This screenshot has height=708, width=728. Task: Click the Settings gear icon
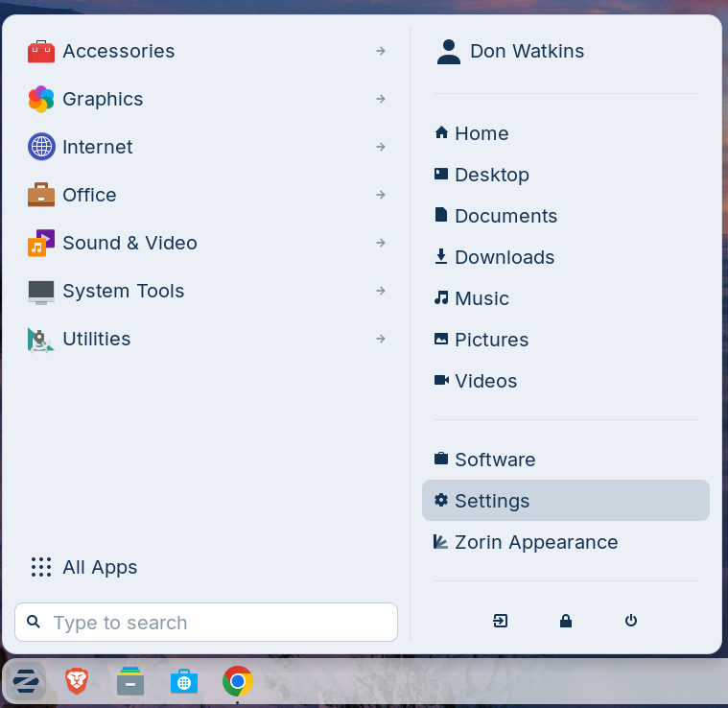[441, 500]
